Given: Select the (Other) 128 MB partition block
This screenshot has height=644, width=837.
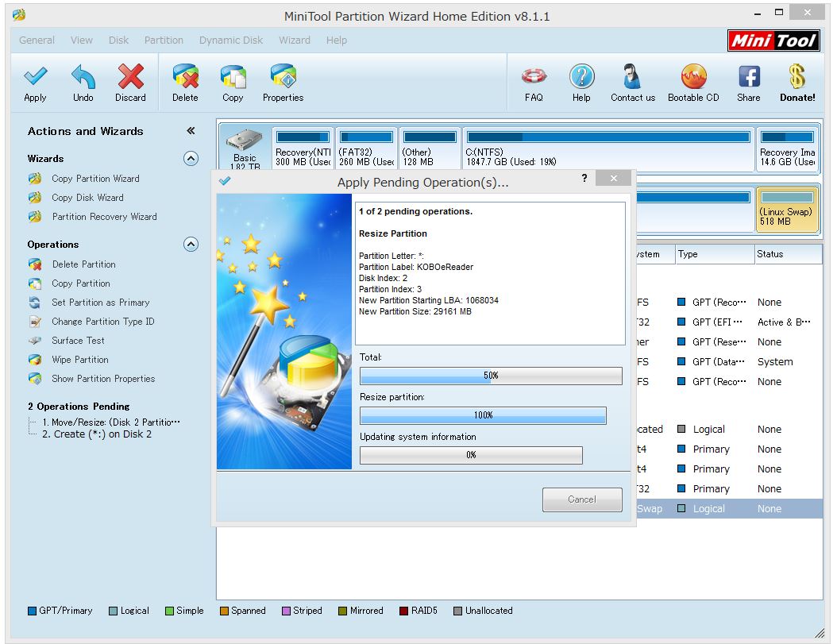Looking at the screenshot, I should tap(430, 148).
